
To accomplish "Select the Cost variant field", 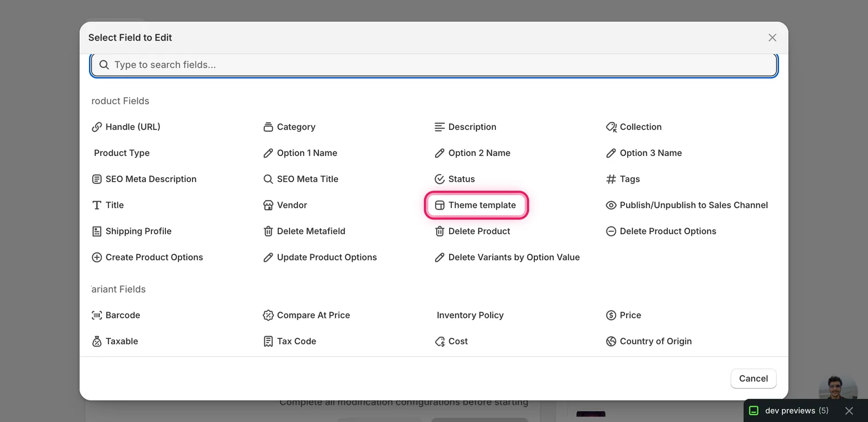I will pos(451,342).
